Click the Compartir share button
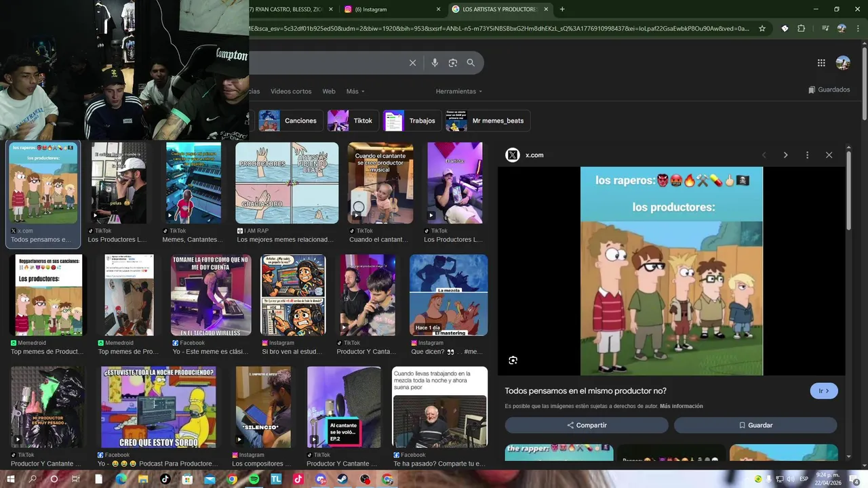The height and width of the screenshot is (488, 868). 587,425
